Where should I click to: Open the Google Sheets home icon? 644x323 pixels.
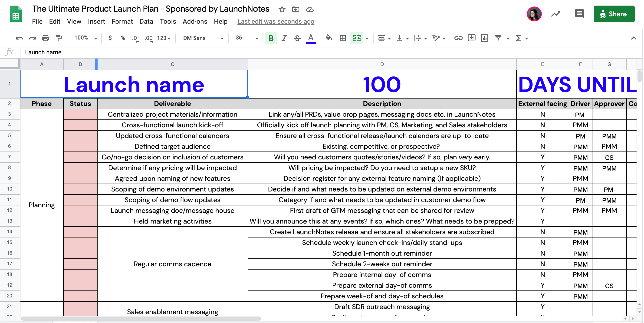coord(16,14)
